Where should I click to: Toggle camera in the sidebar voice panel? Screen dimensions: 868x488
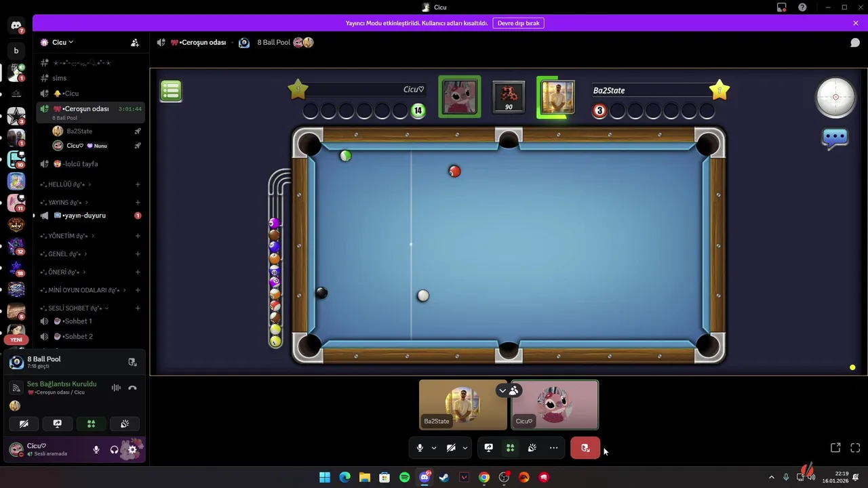[24, 424]
